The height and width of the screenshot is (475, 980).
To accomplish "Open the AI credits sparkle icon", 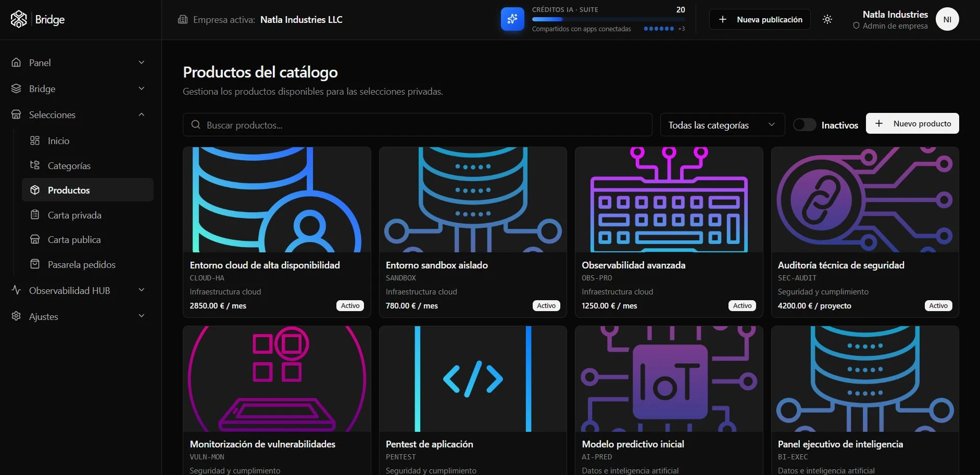I will click(512, 19).
